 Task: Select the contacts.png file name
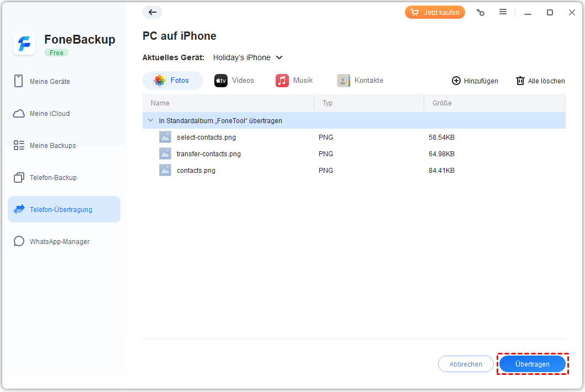(196, 171)
